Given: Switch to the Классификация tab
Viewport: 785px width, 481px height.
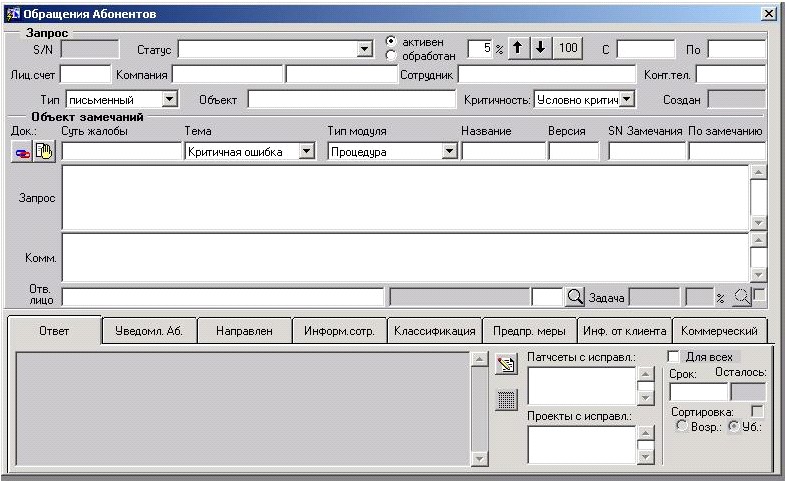Looking at the screenshot, I should (434, 331).
